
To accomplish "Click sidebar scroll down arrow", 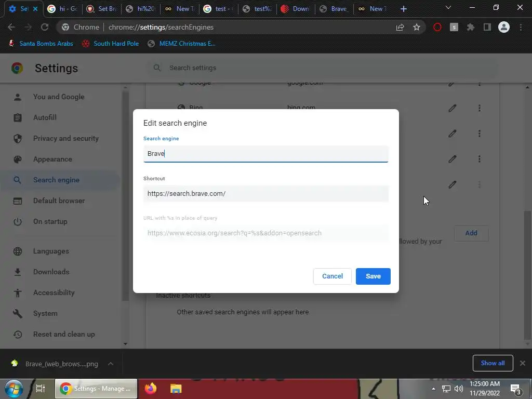I will [x=125, y=344].
